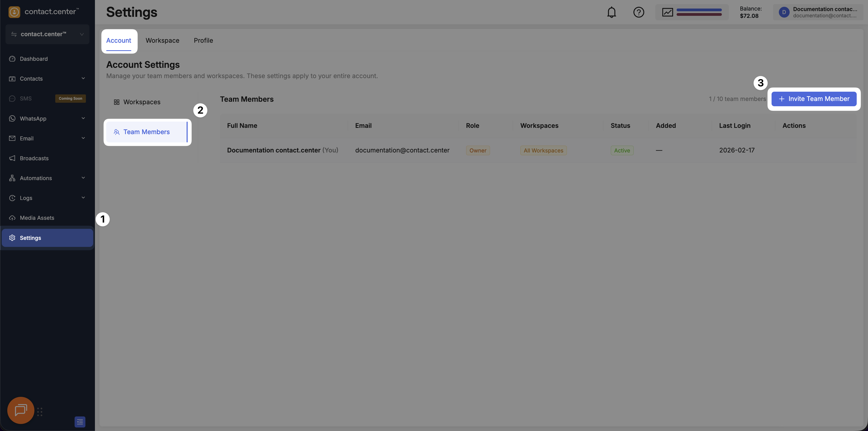868x431 pixels.
Task: Open the contact.center workspace switcher dropdown
Action: click(47, 34)
